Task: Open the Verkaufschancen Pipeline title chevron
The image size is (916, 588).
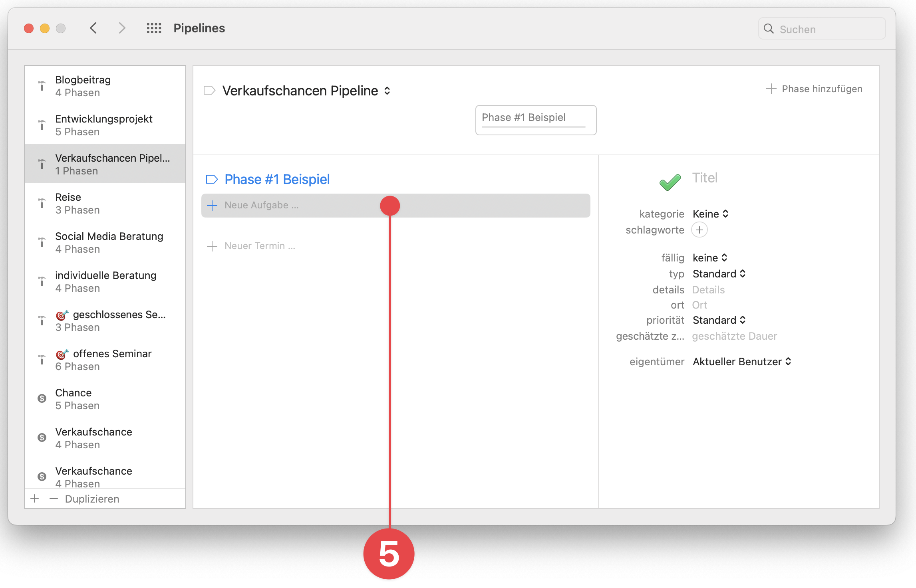Action: pyautogui.click(x=386, y=91)
